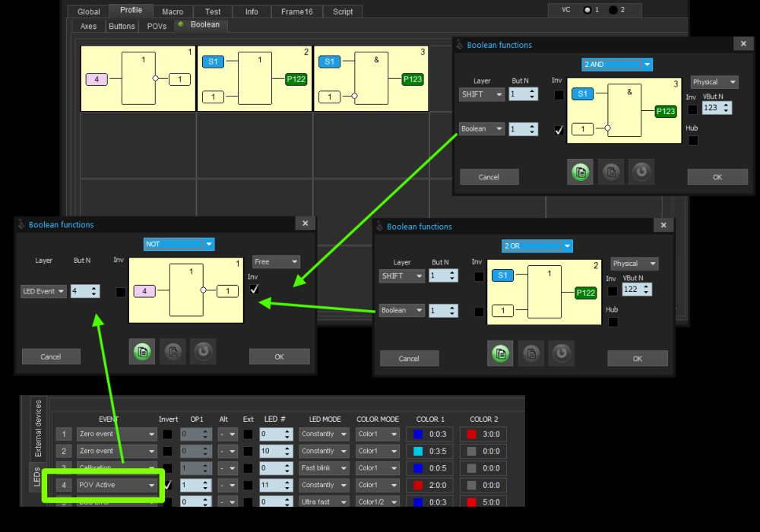
Task: Close the 2 AND Boolean functions dialog
Action: (x=743, y=43)
